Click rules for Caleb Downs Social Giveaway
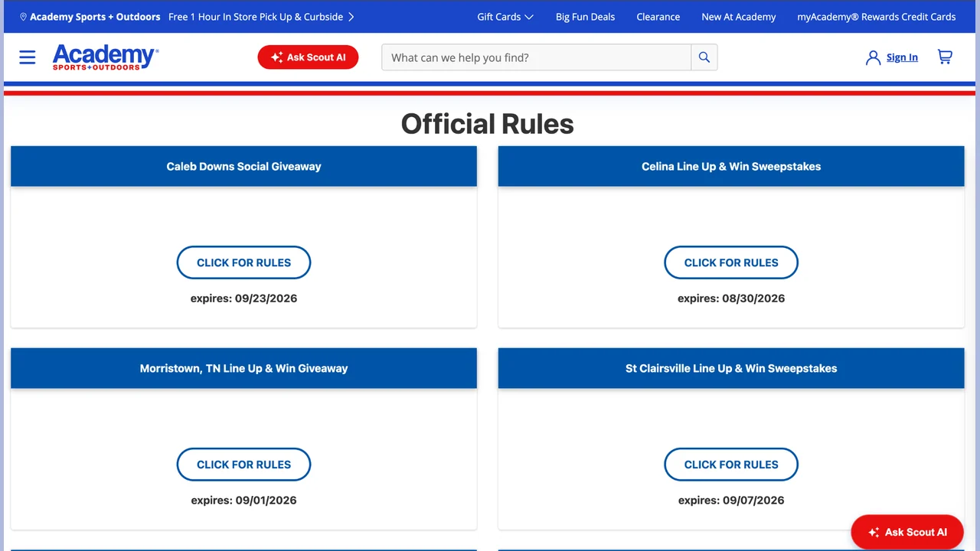Image resolution: width=980 pixels, height=551 pixels. (x=243, y=262)
